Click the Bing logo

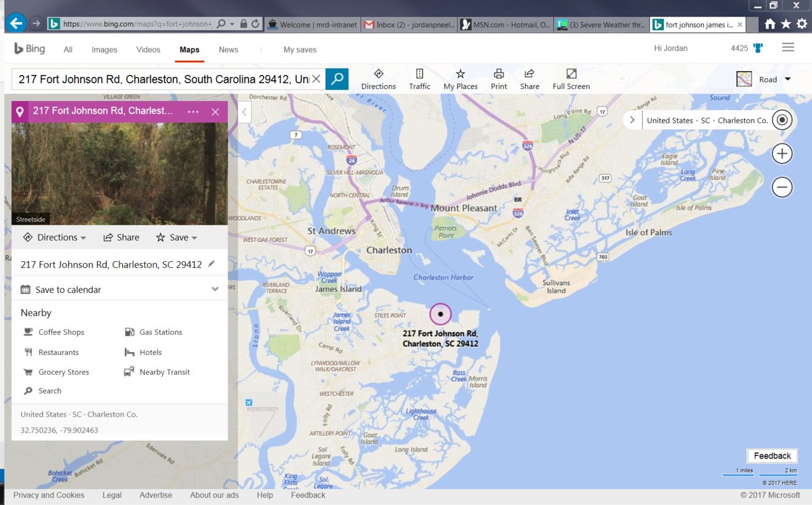tap(29, 49)
